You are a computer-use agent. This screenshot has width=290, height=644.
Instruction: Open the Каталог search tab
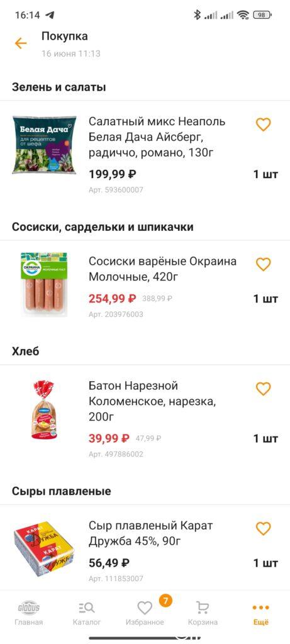point(87,613)
